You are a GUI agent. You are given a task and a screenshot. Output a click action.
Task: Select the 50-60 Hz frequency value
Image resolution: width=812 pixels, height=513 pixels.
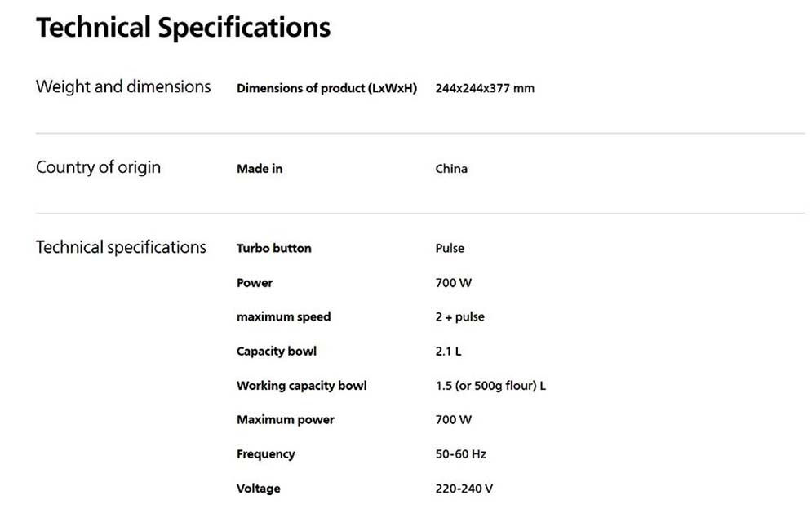point(460,454)
